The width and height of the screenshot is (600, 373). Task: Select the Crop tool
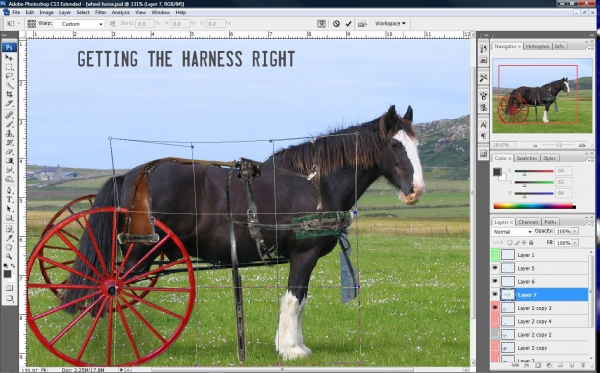point(9,94)
